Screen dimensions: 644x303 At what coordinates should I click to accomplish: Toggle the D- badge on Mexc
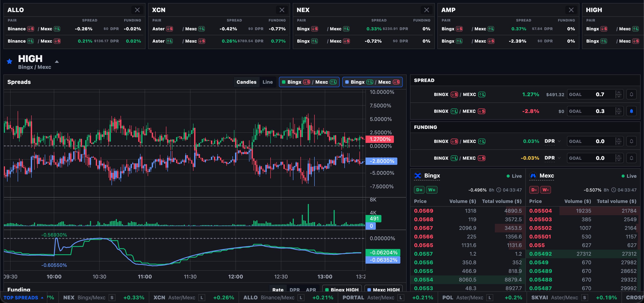[x=534, y=190]
